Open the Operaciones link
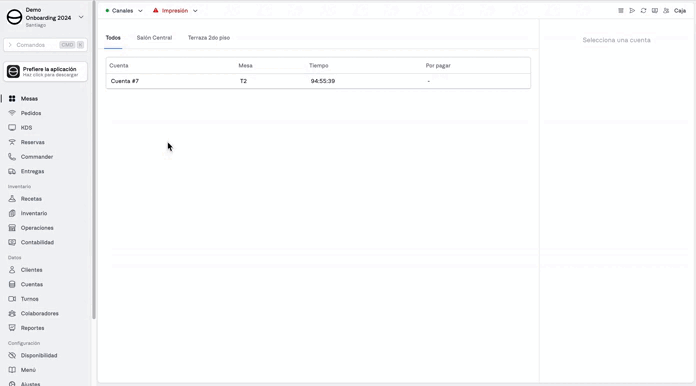 [37, 228]
